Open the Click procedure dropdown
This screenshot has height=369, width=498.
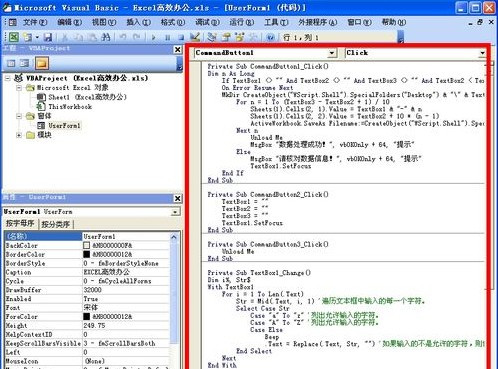click(482, 53)
